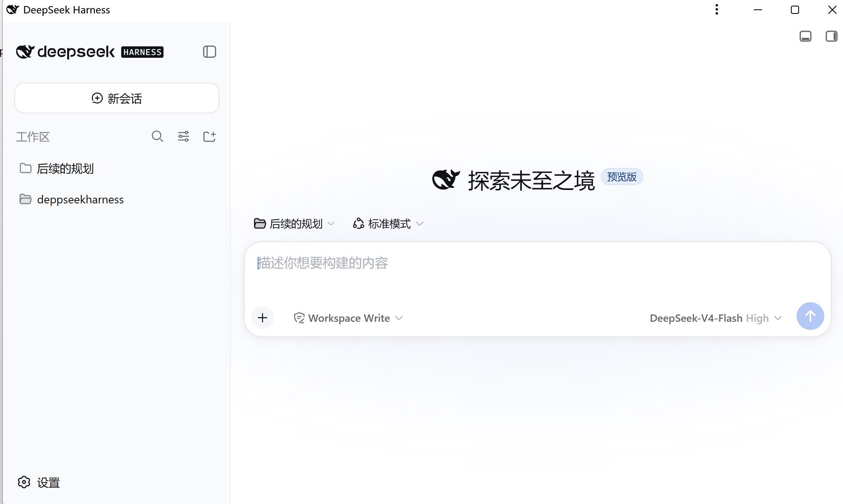This screenshot has height=504, width=843.
Task: Toggle the bottom panel layout icon
Action: tap(806, 36)
